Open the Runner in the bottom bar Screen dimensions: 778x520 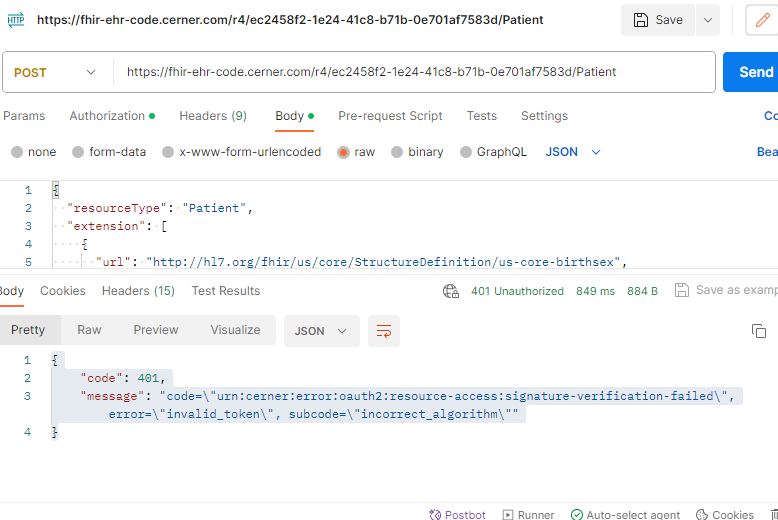coord(528,514)
